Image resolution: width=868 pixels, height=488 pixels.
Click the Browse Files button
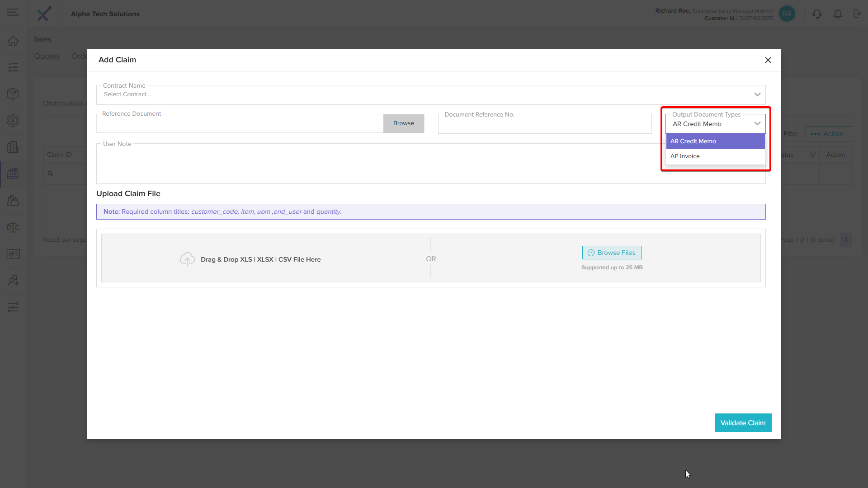click(612, 253)
